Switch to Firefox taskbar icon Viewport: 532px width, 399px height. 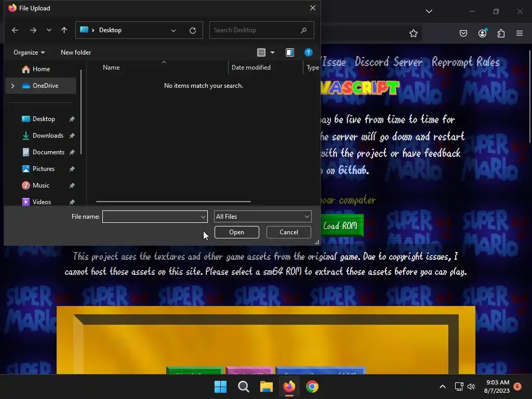(x=289, y=387)
